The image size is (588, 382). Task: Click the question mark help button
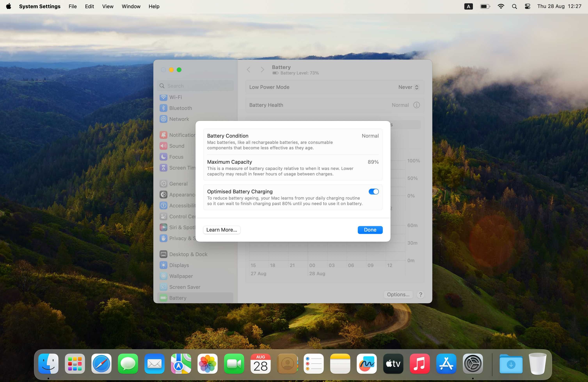coord(420,294)
